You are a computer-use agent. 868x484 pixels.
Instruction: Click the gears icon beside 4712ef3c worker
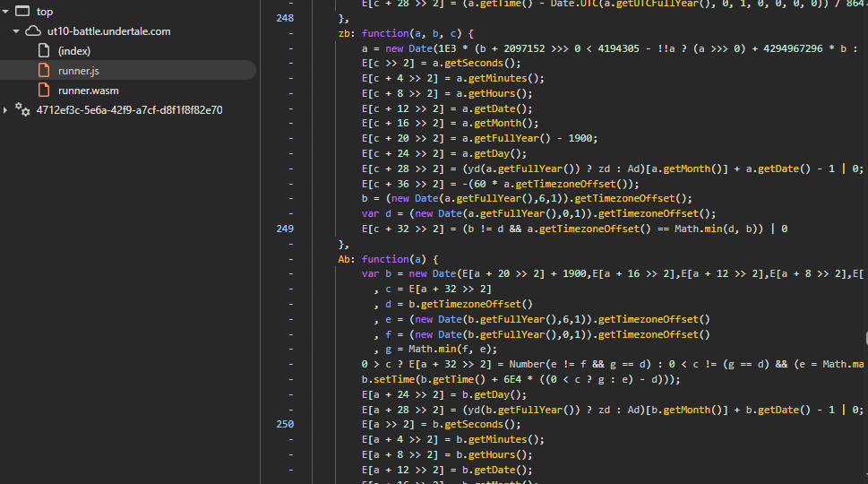(x=22, y=109)
